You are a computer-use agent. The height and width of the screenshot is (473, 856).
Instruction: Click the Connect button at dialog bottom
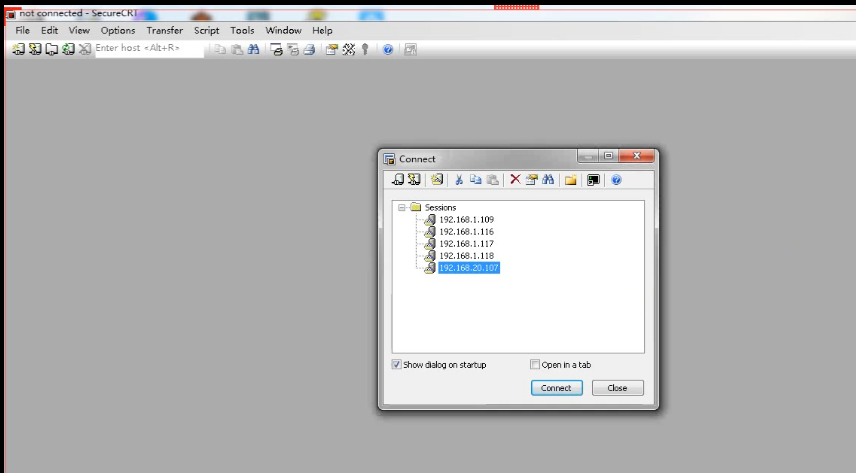556,388
